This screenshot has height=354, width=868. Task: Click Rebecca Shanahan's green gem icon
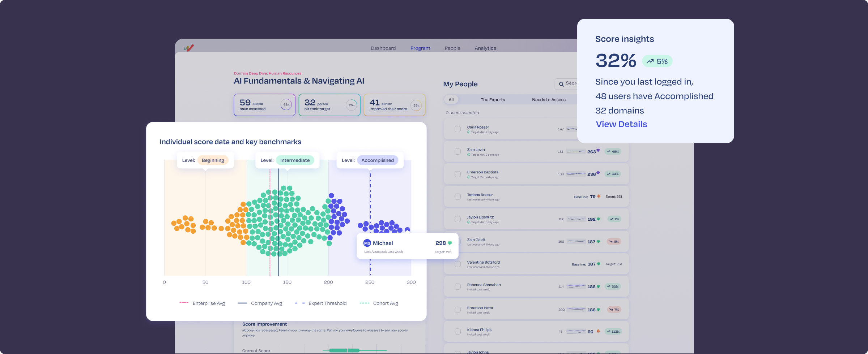[599, 287]
